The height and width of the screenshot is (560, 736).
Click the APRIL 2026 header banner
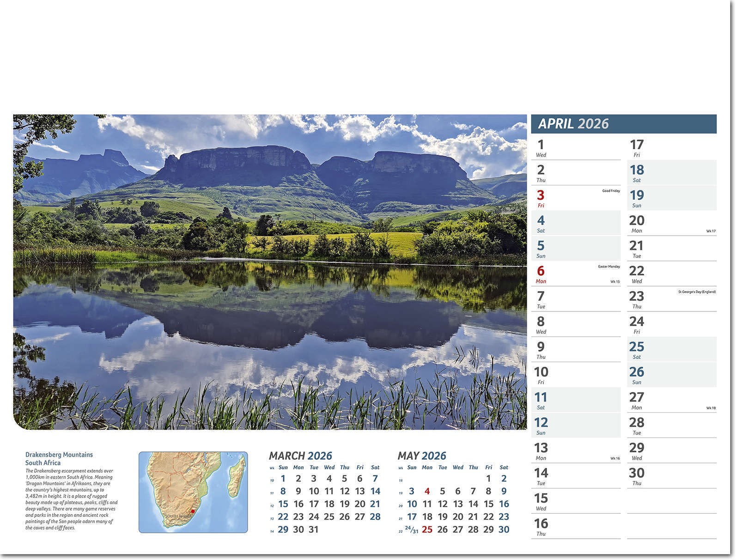pos(623,124)
